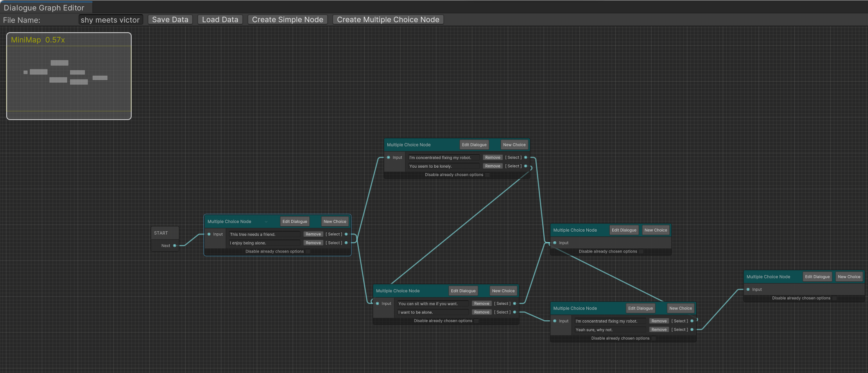Click New Choice on "You seem to be lonely" node

point(514,145)
